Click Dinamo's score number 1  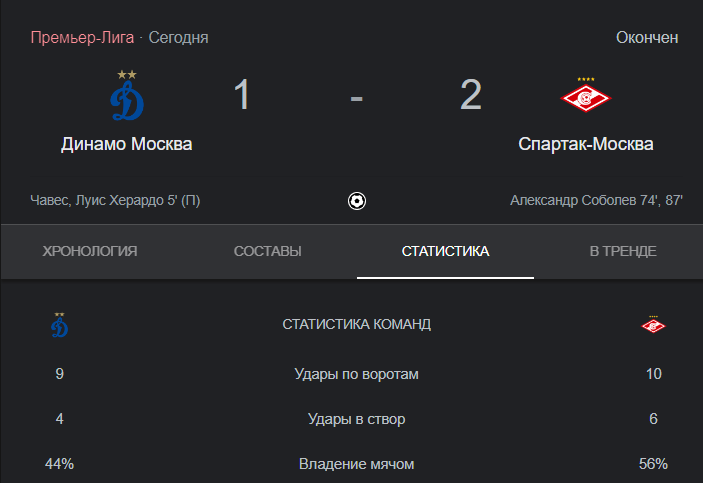click(242, 95)
